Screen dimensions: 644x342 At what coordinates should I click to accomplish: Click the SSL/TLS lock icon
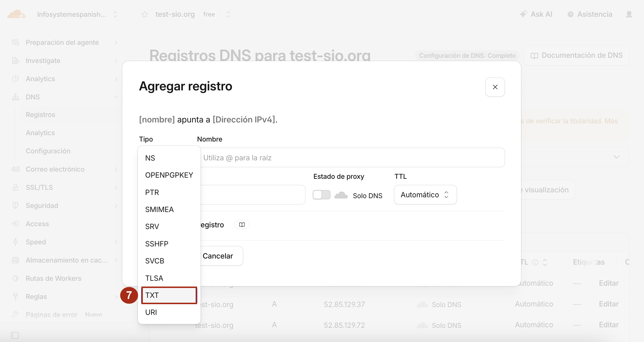tap(15, 187)
